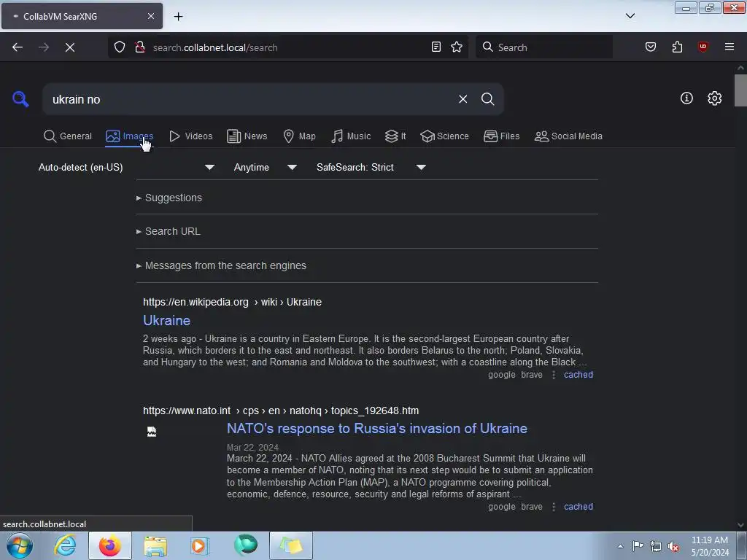The width and height of the screenshot is (747, 560).
Task: Switch to the Map category tab
Action: click(x=299, y=136)
